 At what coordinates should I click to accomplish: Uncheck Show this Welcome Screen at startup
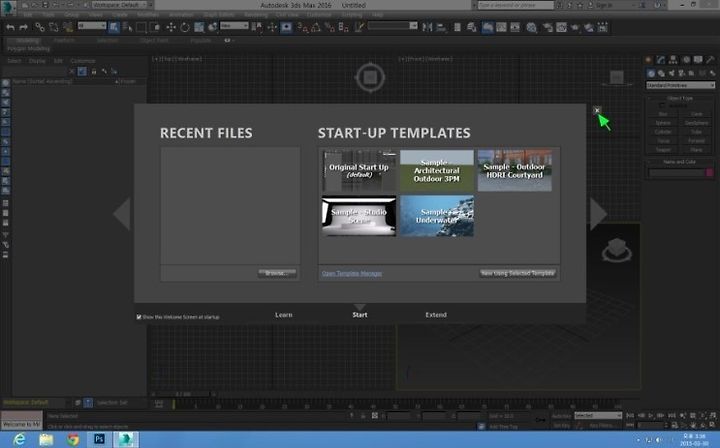coord(139,317)
